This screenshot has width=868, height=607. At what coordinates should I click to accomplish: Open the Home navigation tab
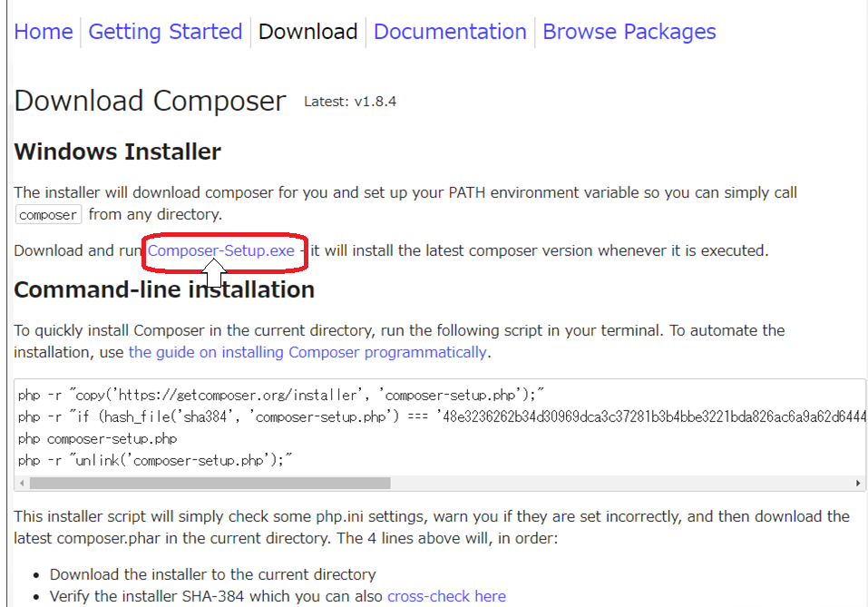(x=44, y=32)
